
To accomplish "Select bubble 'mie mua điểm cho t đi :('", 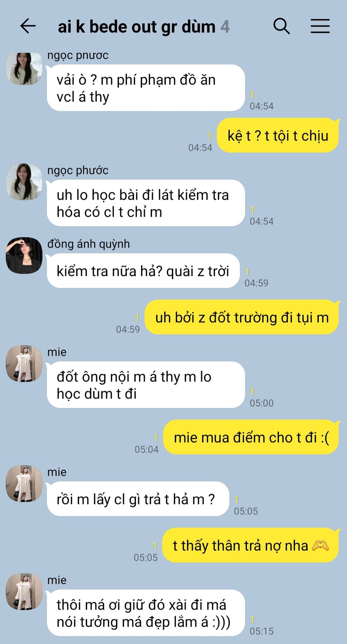I will click(251, 437).
